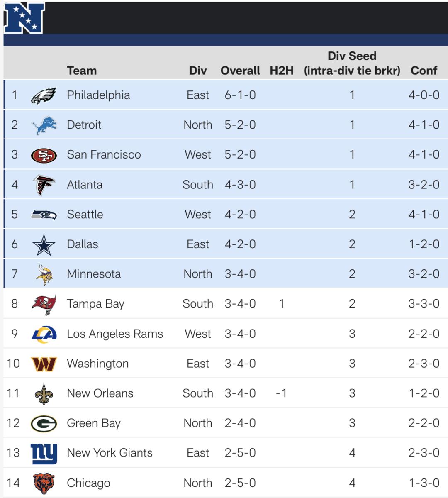The height and width of the screenshot is (498, 448).
Task: Click the San Francisco 49ers logo
Action: (44, 155)
